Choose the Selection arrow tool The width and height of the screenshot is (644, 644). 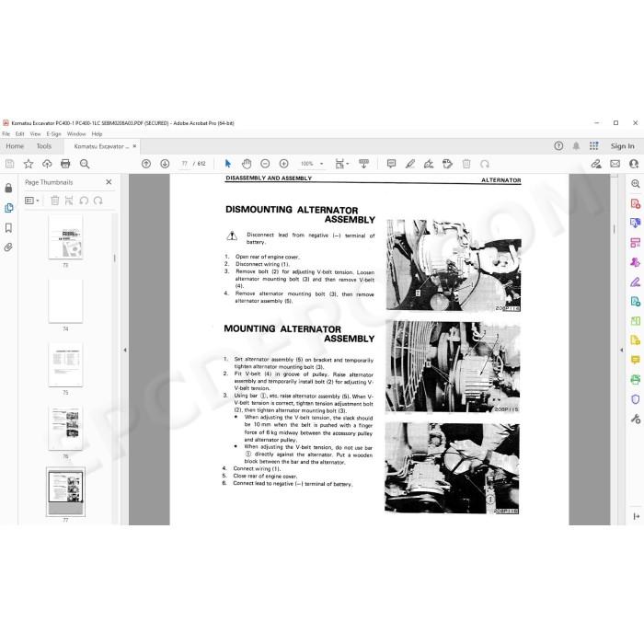point(228,164)
